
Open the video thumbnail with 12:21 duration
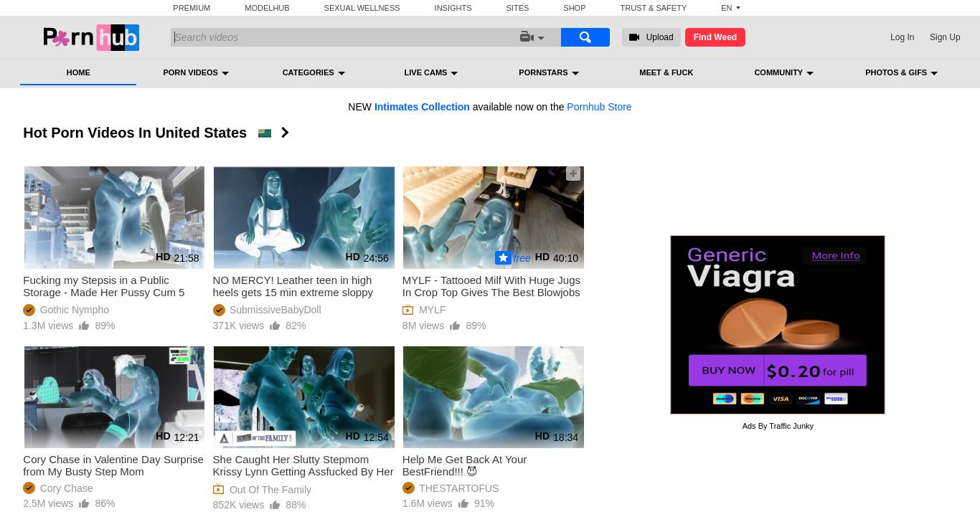(x=114, y=397)
